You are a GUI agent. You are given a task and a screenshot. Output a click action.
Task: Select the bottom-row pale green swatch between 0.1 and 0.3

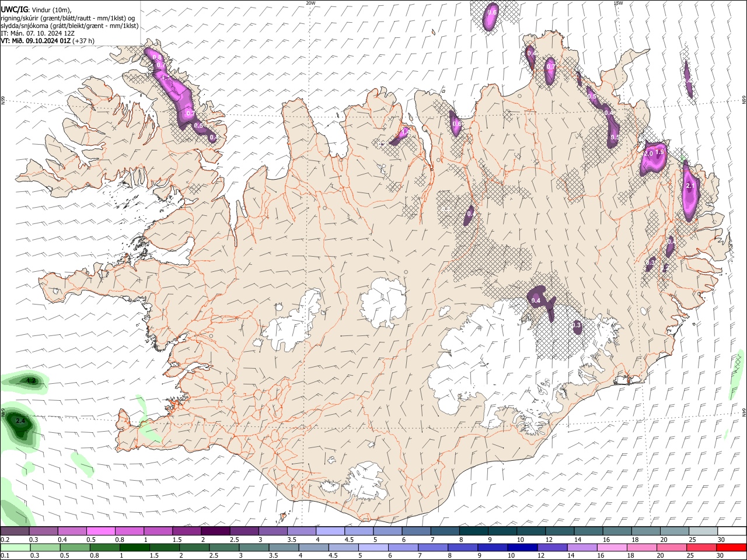15,547
